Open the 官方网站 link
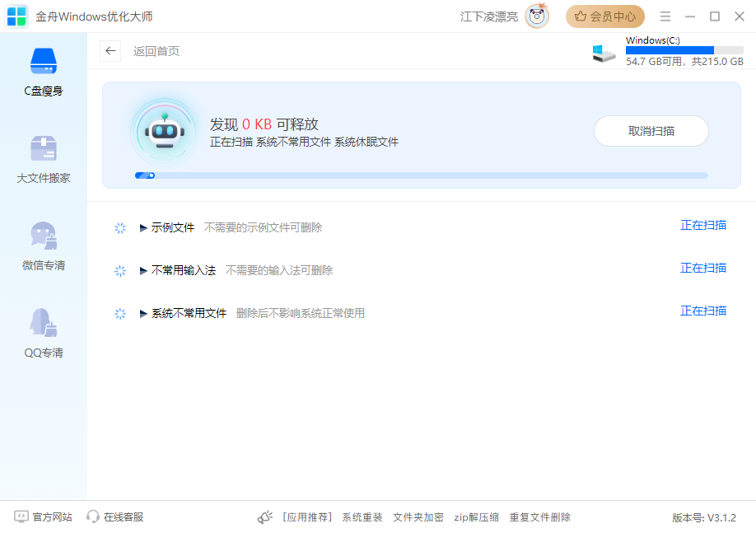Image resolution: width=756 pixels, height=533 pixels. [x=53, y=517]
